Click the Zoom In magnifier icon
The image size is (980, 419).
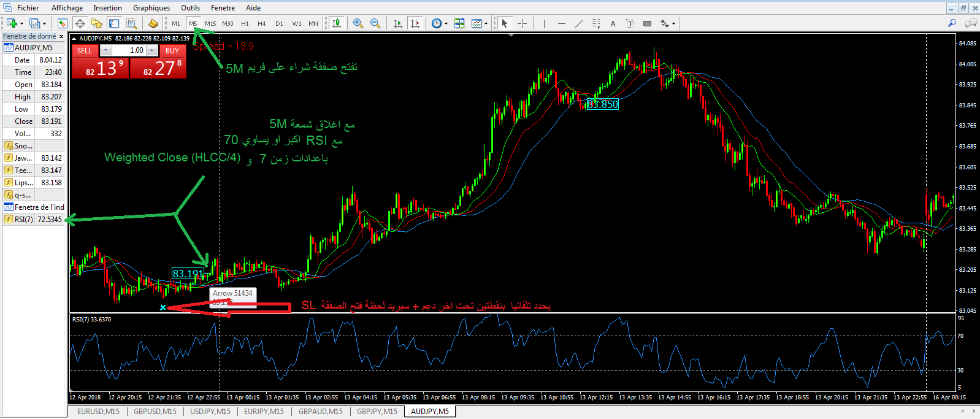coord(358,23)
